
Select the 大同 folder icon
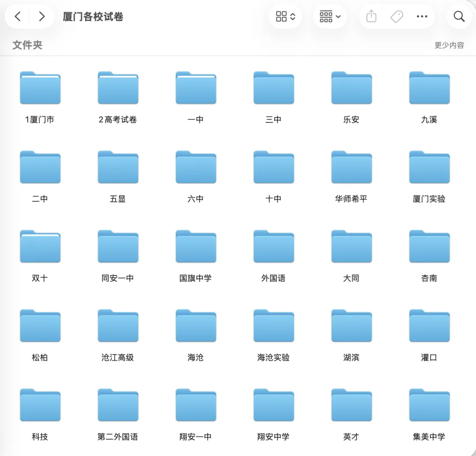(x=352, y=247)
